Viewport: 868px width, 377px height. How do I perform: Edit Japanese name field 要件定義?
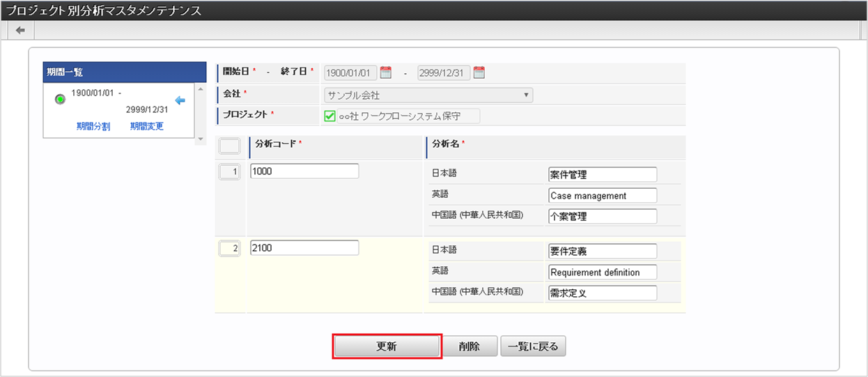pyautogui.click(x=603, y=251)
